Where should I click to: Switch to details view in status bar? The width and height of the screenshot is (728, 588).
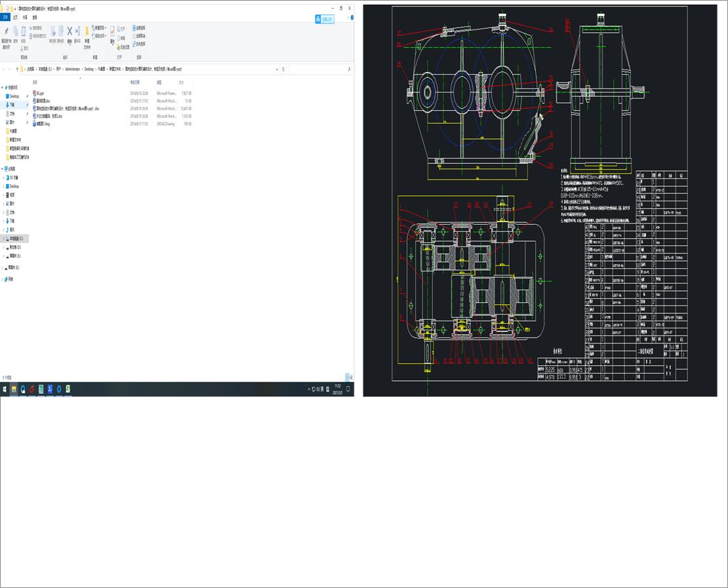347,377
